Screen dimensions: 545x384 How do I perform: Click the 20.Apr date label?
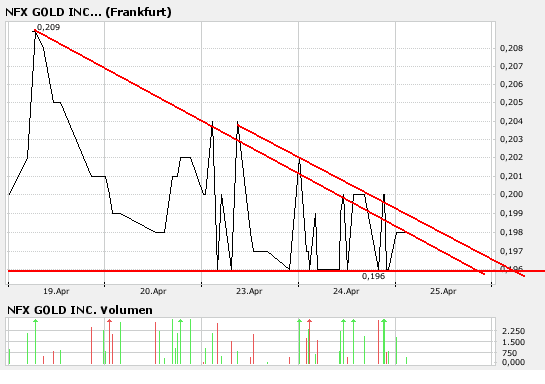click(153, 291)
